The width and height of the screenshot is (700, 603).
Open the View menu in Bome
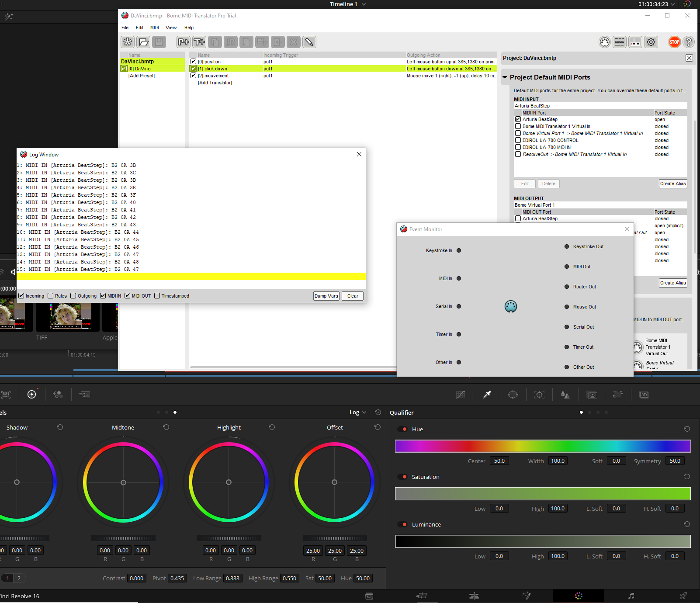171,28
